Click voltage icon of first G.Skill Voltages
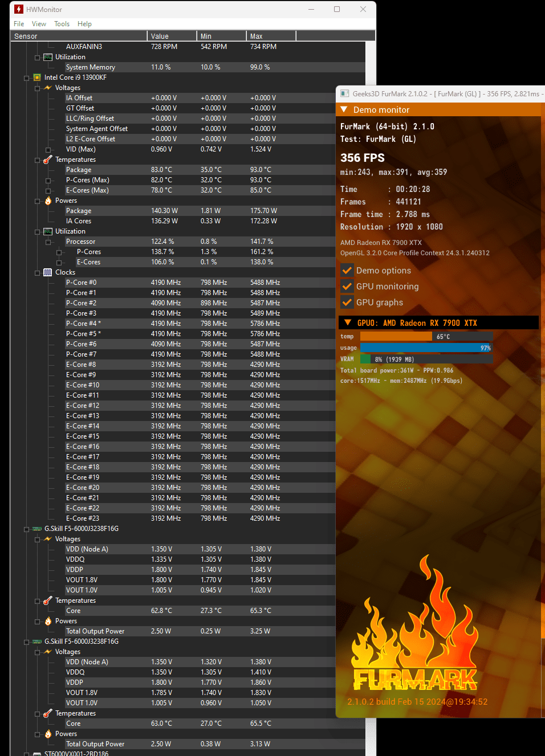545x756 pixels. (48, 539)
